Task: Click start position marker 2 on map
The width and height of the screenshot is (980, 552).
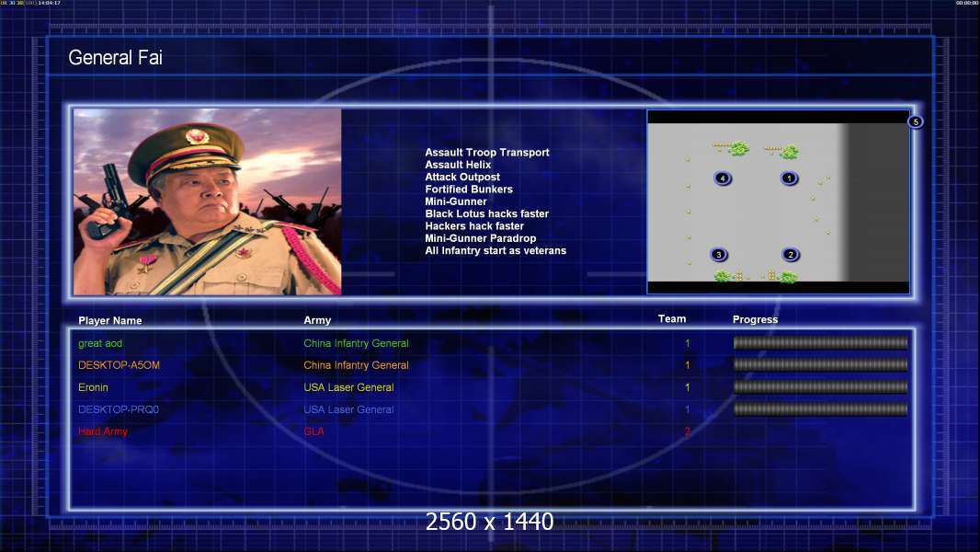Action: [x=791, y=255]
